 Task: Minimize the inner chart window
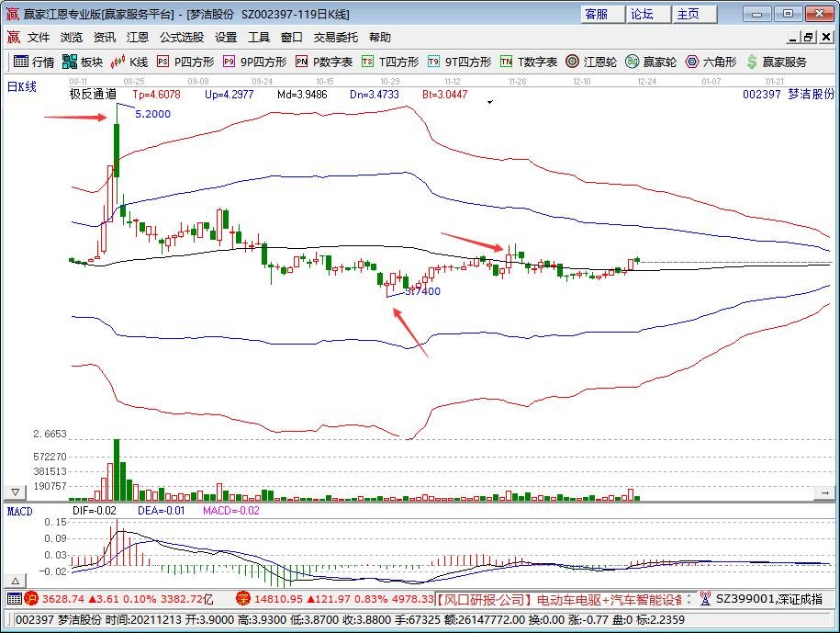coord(793,37)
